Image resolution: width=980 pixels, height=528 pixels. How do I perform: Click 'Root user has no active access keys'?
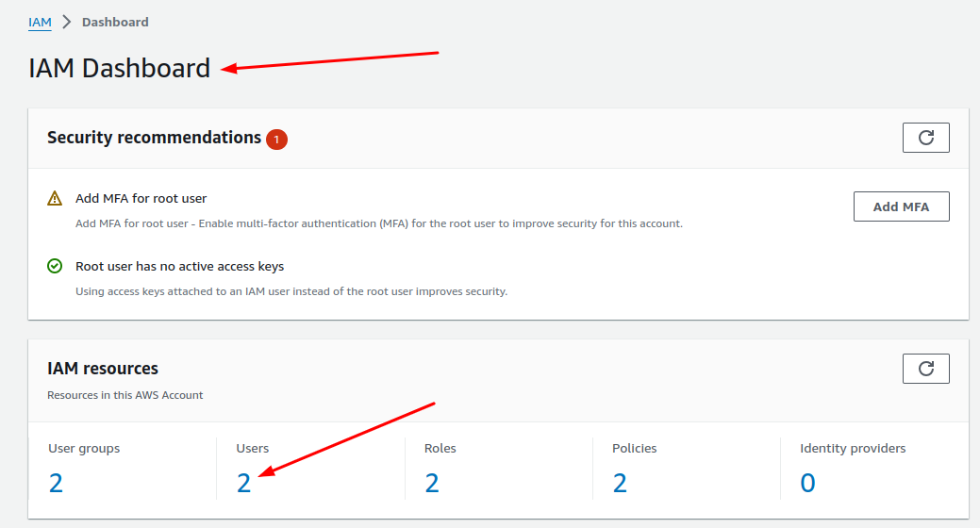[x=179, y=266]
